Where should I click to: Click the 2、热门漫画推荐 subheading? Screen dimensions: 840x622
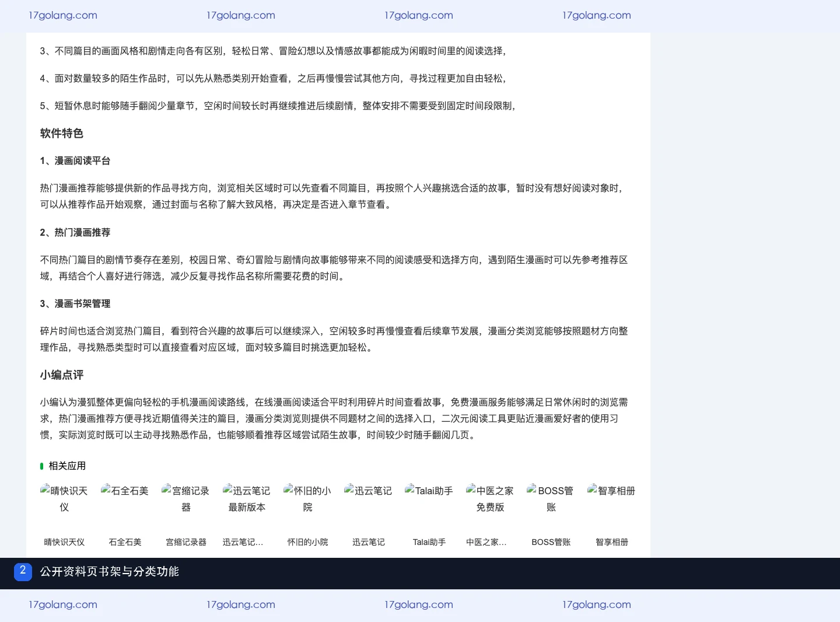point(75,232)
